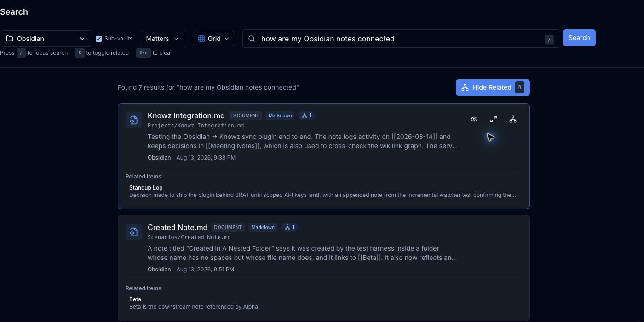
Task: Click the related count badge on Created Note.md
Action: (290, 227)
